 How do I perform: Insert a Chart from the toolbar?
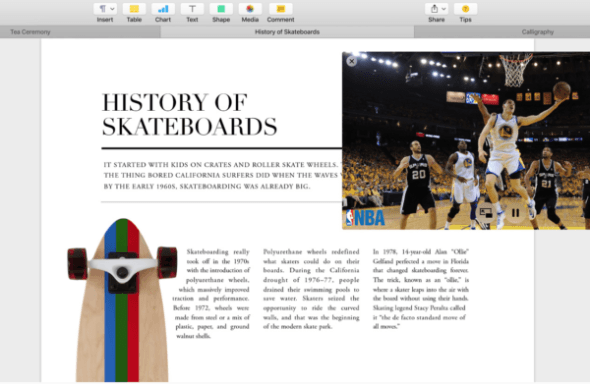click(163, 9)
